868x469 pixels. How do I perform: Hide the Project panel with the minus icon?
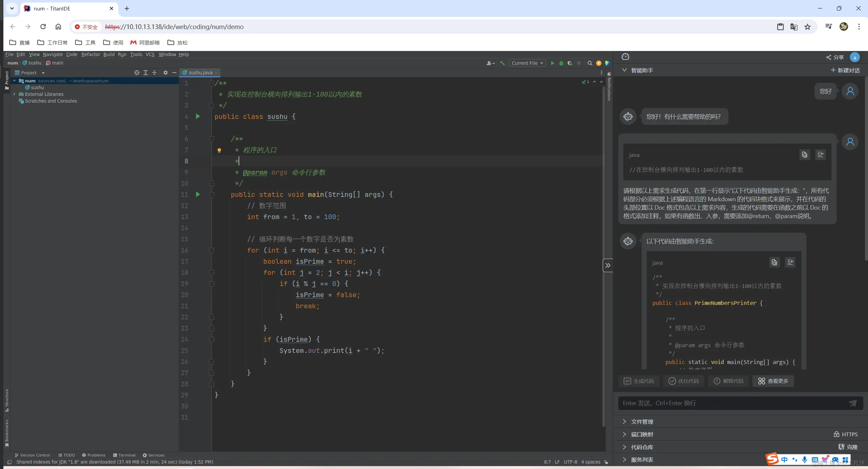pos(174,73)
